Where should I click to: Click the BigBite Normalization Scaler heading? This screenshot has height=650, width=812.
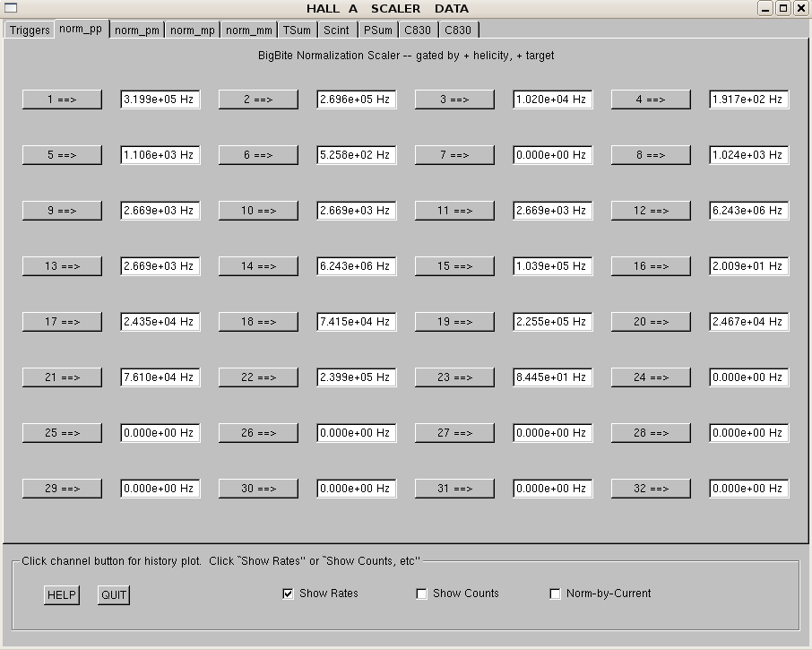click(x=406, y=56)
